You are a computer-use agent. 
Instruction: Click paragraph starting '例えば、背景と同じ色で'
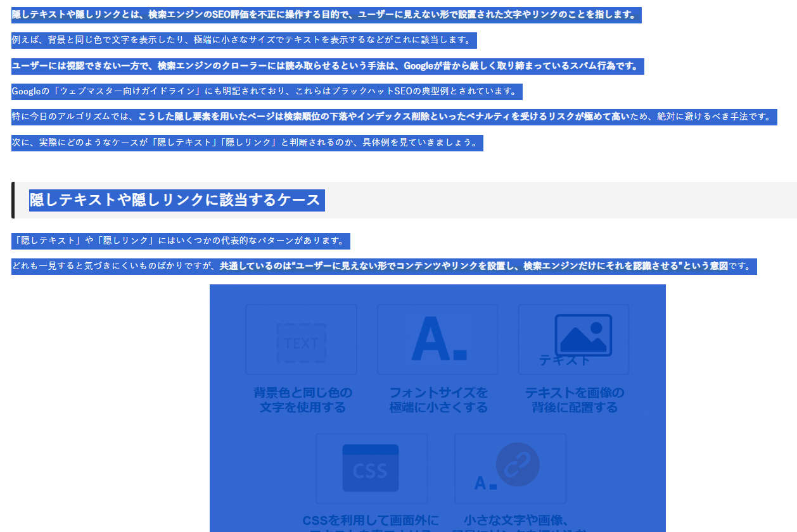pos(243,41)
